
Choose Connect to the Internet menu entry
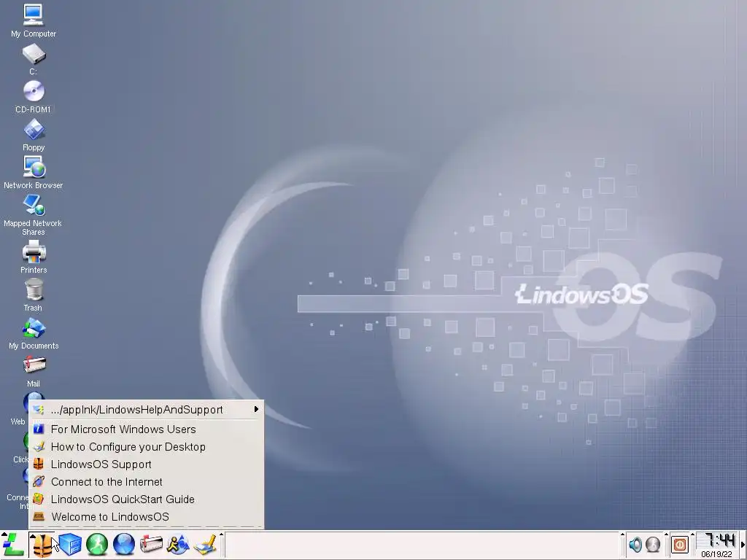point(146,482)
